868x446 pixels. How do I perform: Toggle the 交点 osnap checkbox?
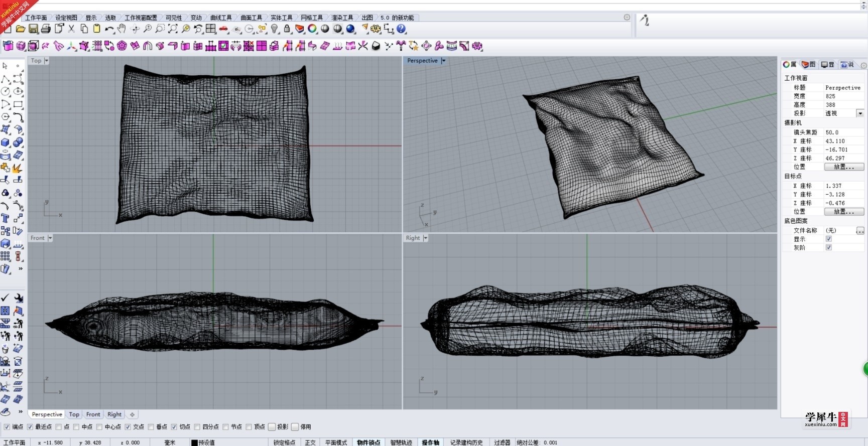click(x=128, y=427)
